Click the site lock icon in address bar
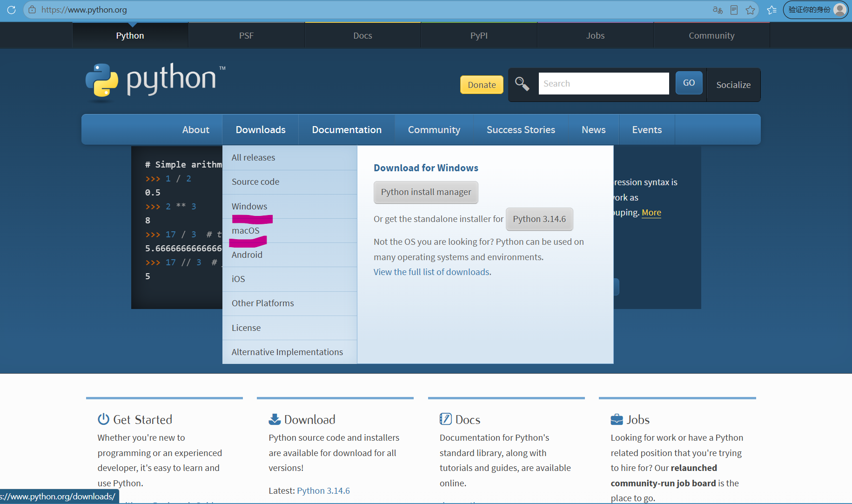852x504 pixels. [x=32, y=10]
